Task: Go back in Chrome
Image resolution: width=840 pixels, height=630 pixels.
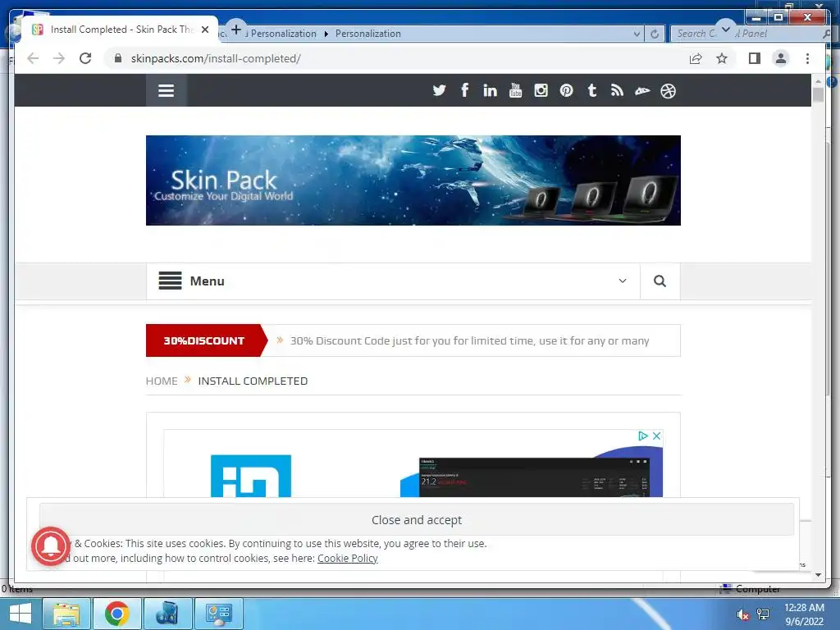Action: click(x=33, y=58)
